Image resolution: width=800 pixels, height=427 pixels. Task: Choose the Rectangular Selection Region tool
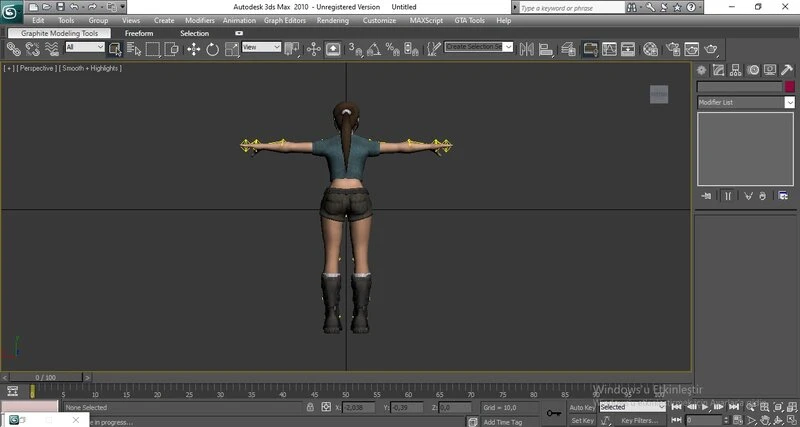tap(153, 49)
